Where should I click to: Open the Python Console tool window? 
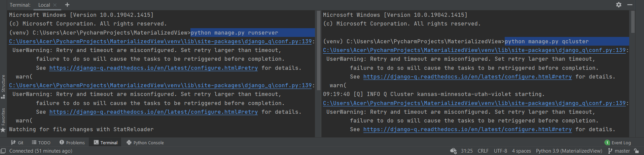(x=145, y=143)
